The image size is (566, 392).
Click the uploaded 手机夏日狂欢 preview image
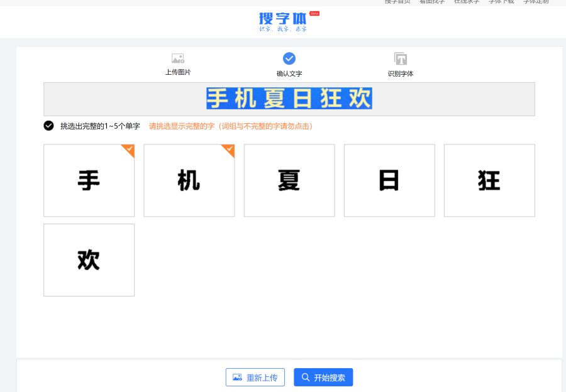289,99
